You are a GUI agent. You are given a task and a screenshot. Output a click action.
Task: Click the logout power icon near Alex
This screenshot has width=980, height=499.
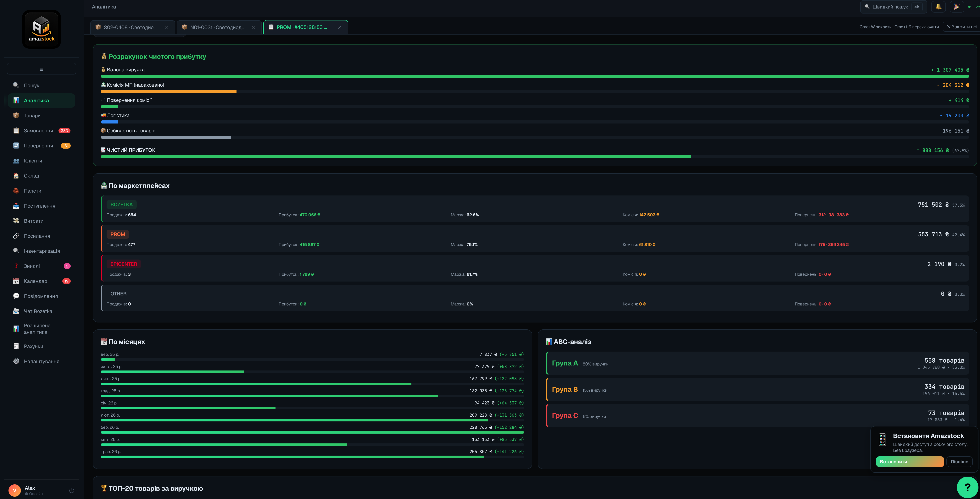71,491
